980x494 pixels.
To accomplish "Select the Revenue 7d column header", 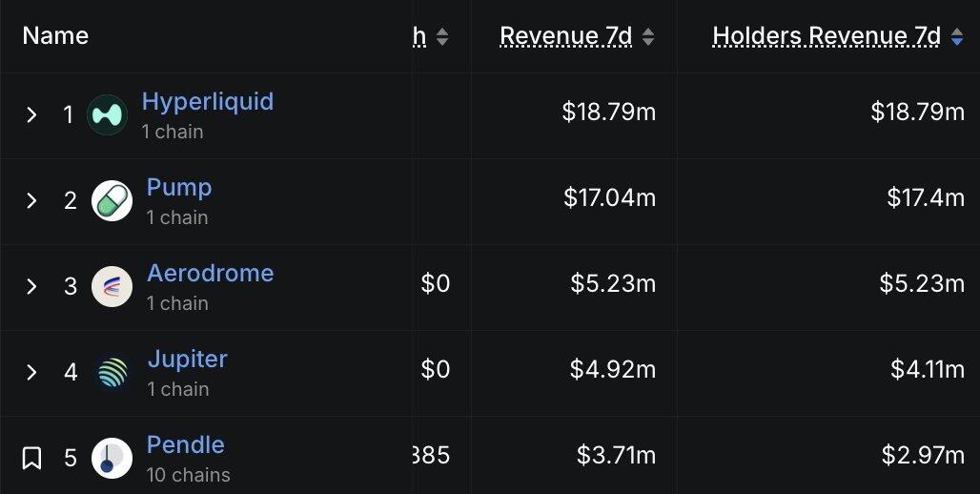I will [x=565, y=36].
